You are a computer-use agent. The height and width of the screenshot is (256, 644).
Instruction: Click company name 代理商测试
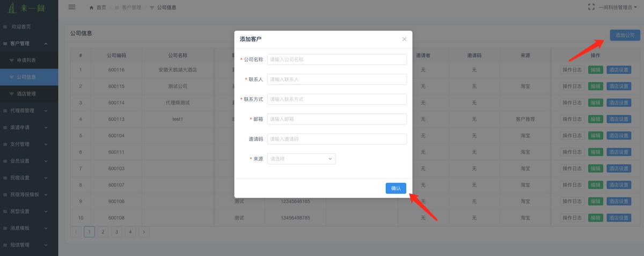pyautogui.click(x=178, y=103)
